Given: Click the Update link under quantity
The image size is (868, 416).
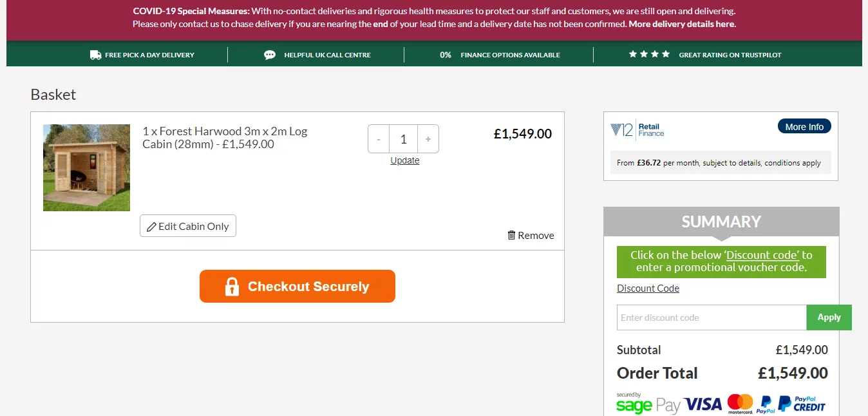Looking at the screenshot, I should coord(405,160).
